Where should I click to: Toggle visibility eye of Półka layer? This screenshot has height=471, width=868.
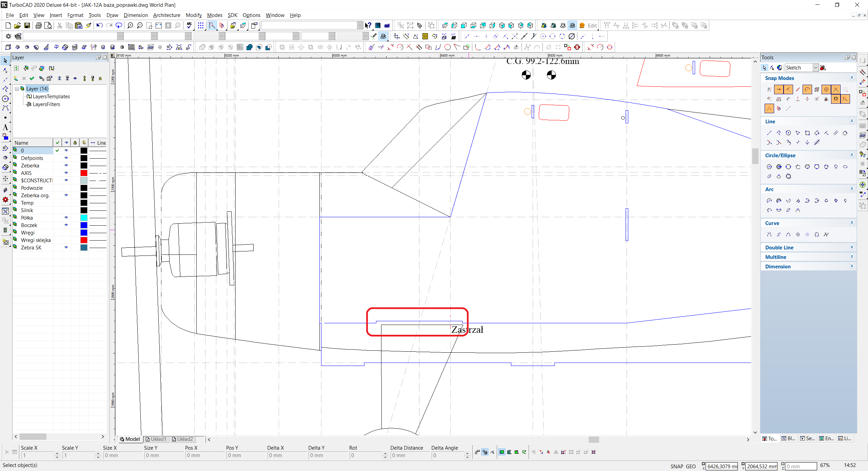pyautogui.click(x=66, y=218)
